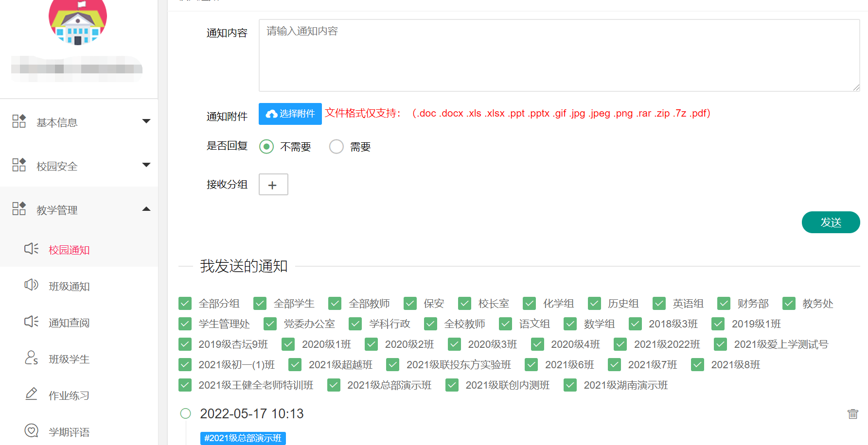Click the 班级通知 sound icon
This screenshot has height=445, width=868.
[x=31, y=285]
